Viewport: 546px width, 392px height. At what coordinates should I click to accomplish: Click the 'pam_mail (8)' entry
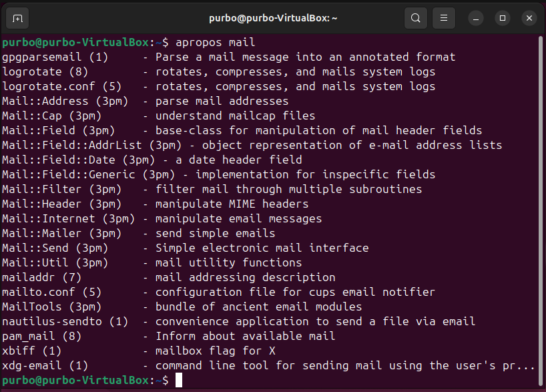[42, 336]
